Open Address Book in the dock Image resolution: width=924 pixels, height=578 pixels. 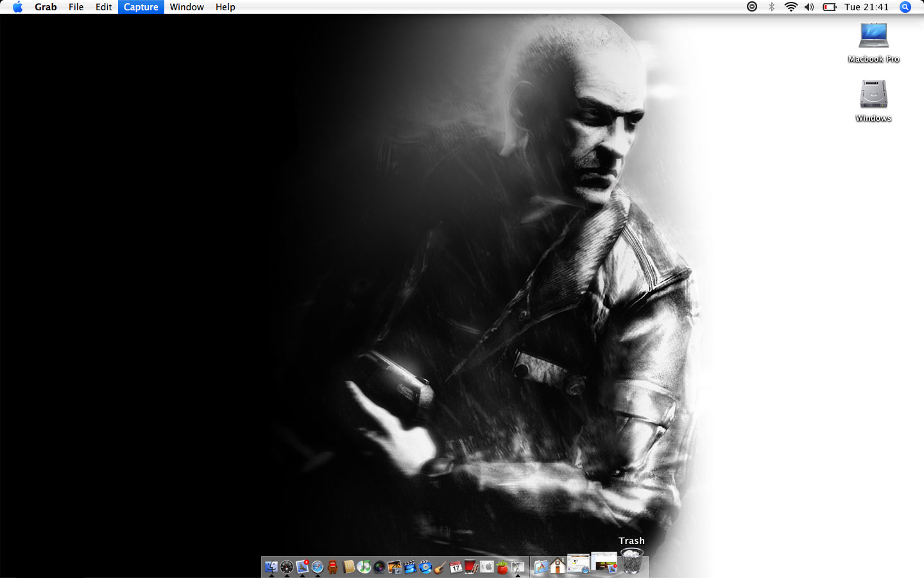point(348,566)
